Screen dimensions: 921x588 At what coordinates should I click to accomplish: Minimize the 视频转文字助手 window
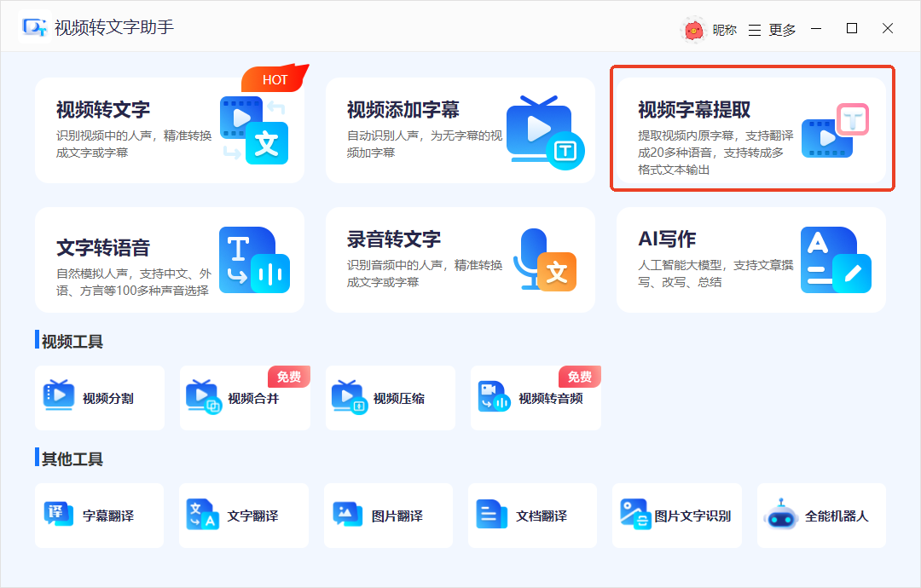tap(816, 29)
